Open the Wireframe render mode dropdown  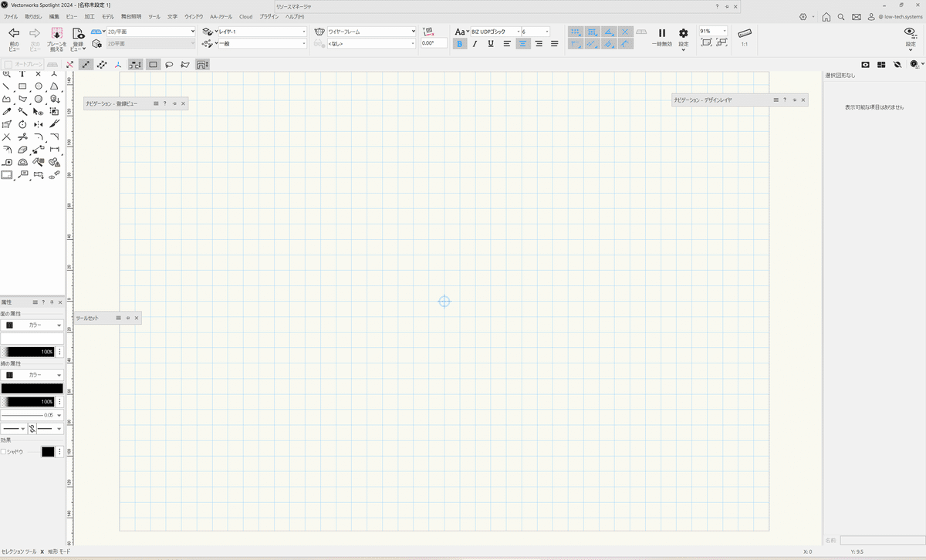click(372, 32)
